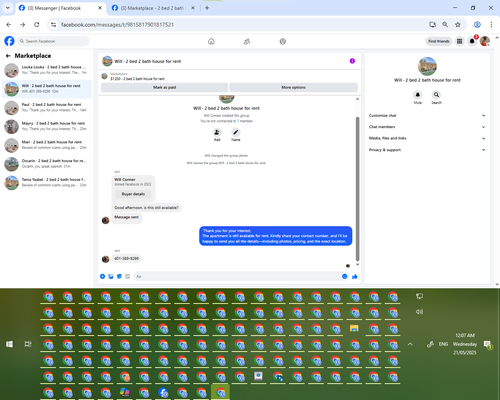The width and height of the screenshot is (500, 400).
Task: Reload the page
Action: pyautogui.click(x=37, y=24)
